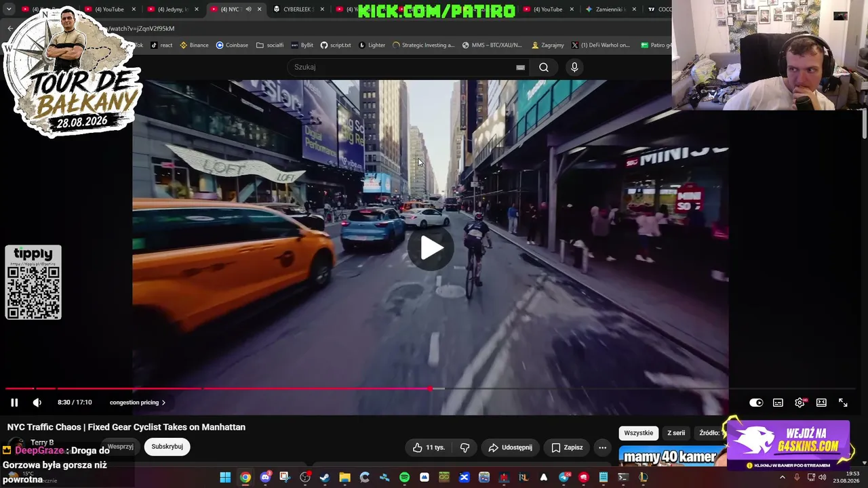Select the 'Wszystkie' filter chip
Screen dimensions: 868x488
(x=639, y=433)
